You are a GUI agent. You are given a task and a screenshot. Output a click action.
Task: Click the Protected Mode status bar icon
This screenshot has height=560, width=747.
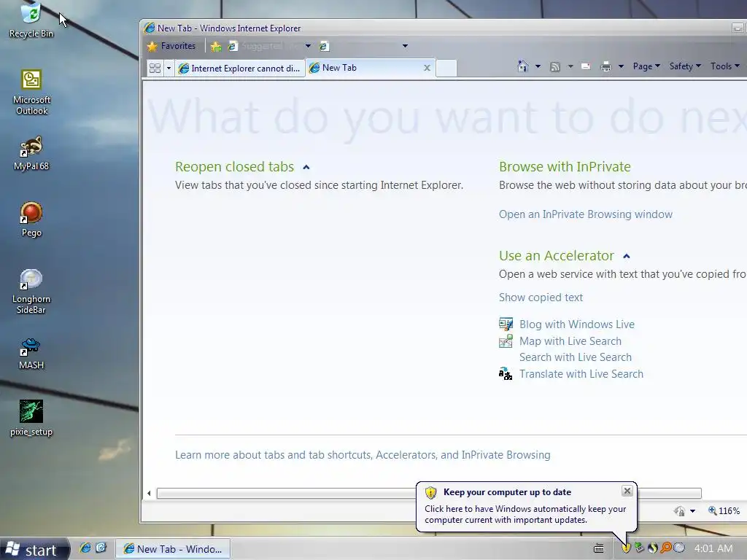click(x=679, y=511)
